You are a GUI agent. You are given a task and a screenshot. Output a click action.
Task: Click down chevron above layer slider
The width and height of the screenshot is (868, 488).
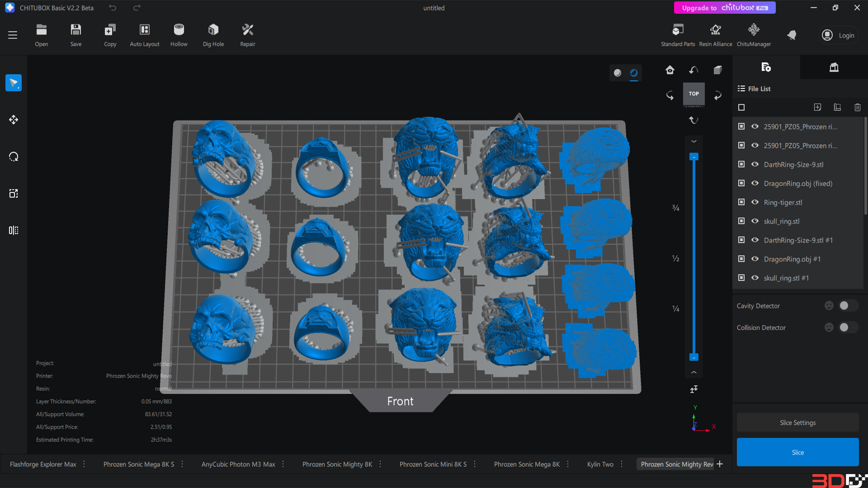(x=694, y=141)
